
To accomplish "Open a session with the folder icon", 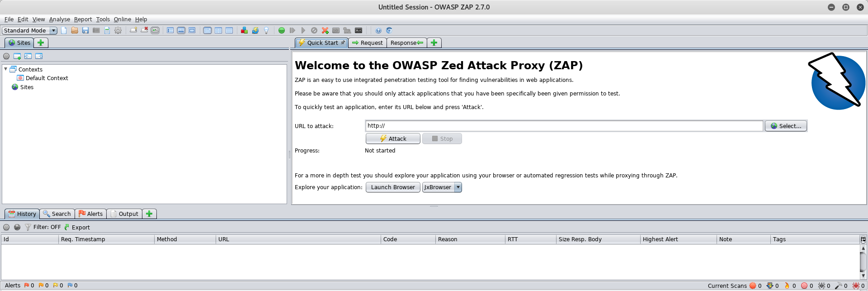I will [75, 30].
